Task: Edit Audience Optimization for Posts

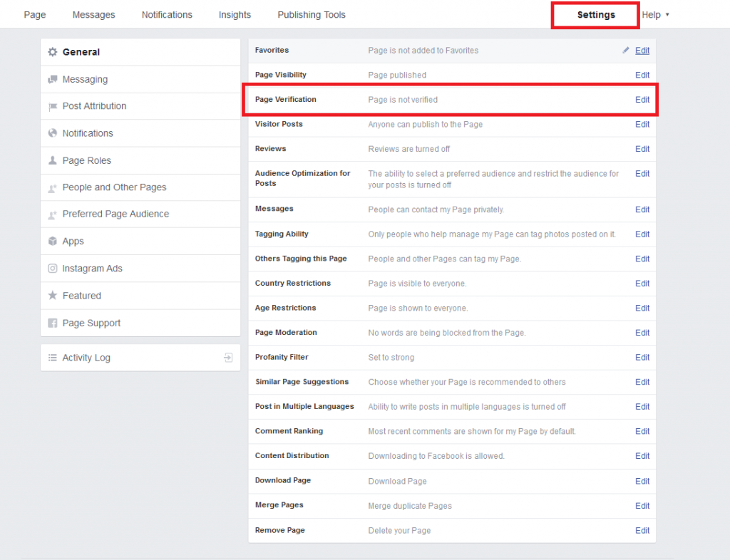Action: click(x=642, y=174)
